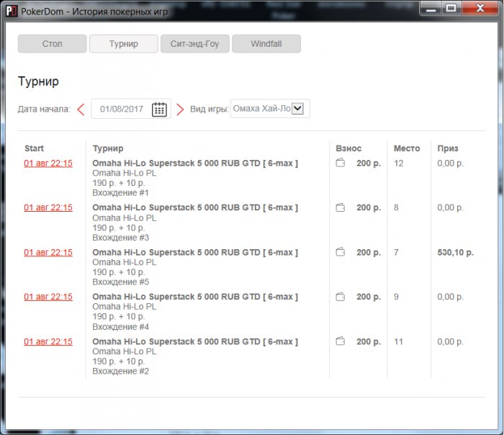The image size is (504, 435).
Task: Click place value 9
Action: [x=396, y=297]
